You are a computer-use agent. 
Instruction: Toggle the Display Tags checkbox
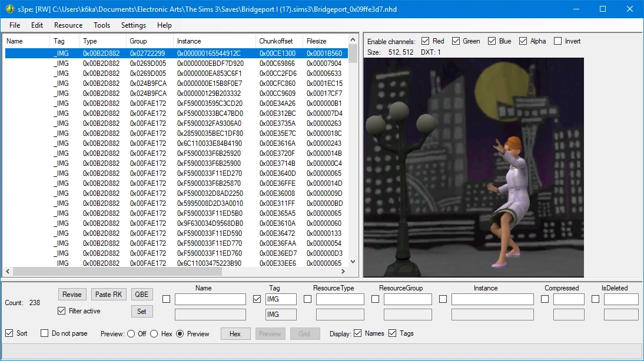coord(393,333)
